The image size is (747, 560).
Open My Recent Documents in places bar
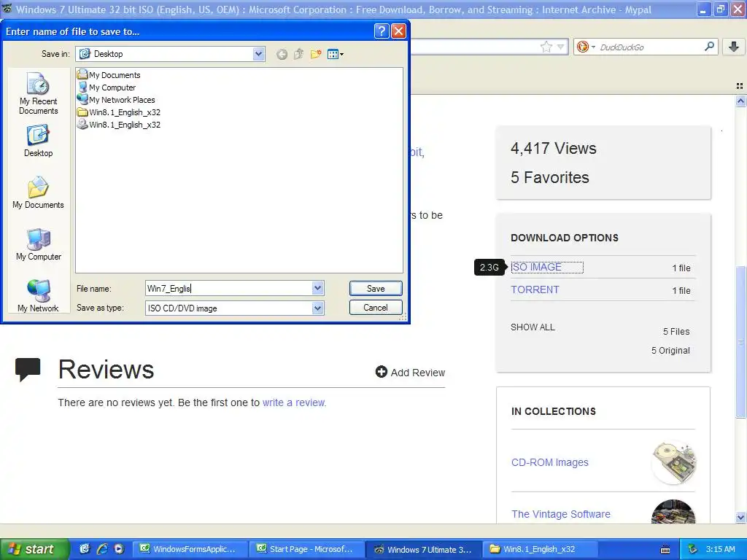click(38, 93)
